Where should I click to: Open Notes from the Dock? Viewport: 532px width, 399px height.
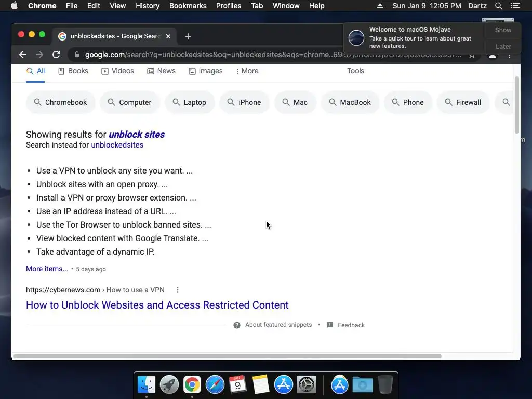[x=261, y=385]
